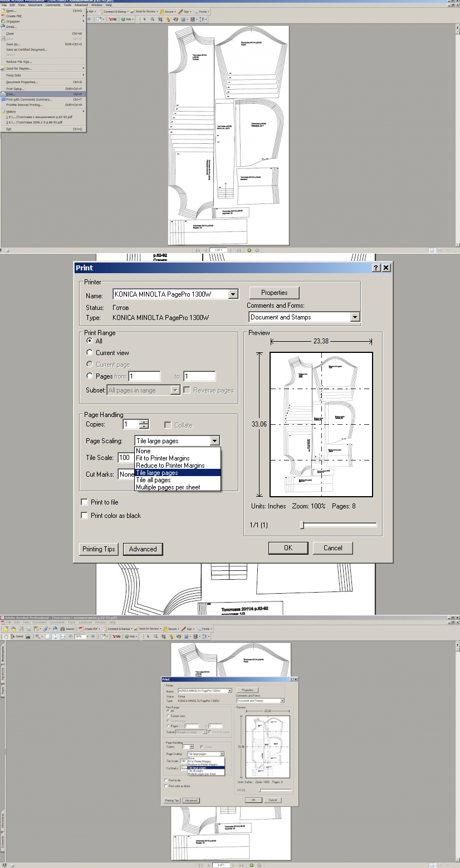Click the printer icon in the main toolbar

point(28,628)
